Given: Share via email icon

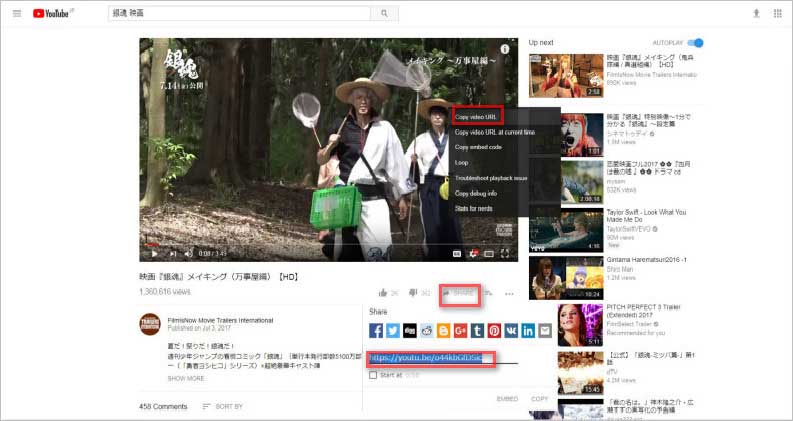Looking at the screenshot, I should pos(545,331).
